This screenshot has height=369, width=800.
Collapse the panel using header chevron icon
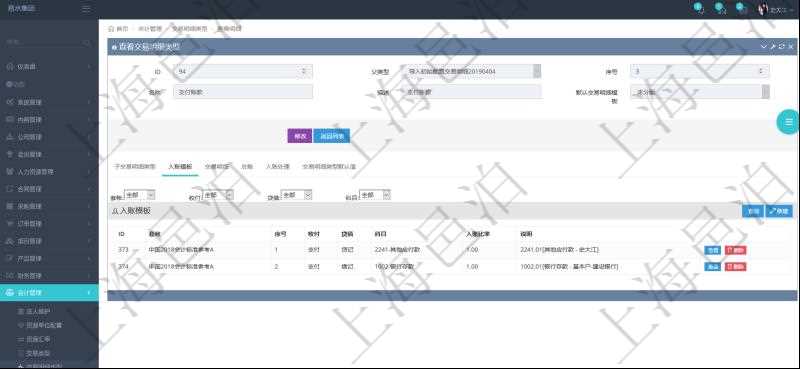click(764, 46)
